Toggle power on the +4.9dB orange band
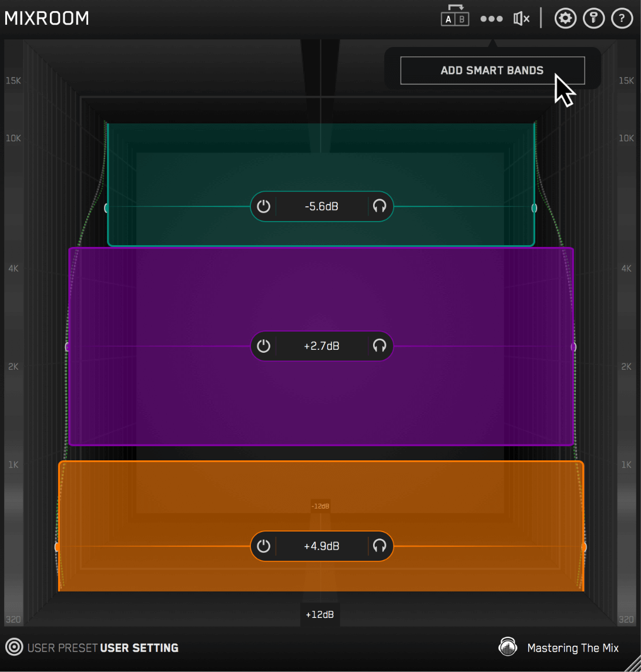 tap(264, 546)
